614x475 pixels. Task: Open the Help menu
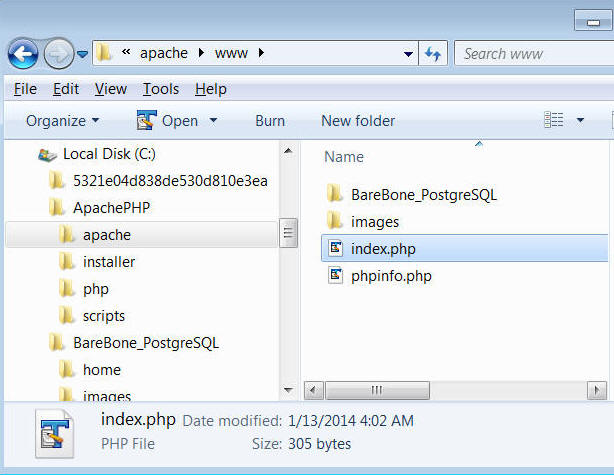(211, 89)
